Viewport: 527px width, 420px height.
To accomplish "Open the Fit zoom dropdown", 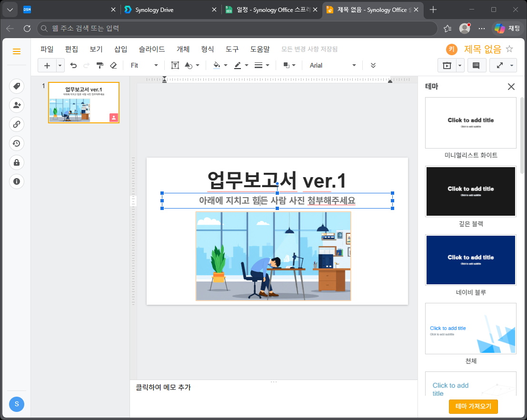I will [x=144, y=65].
